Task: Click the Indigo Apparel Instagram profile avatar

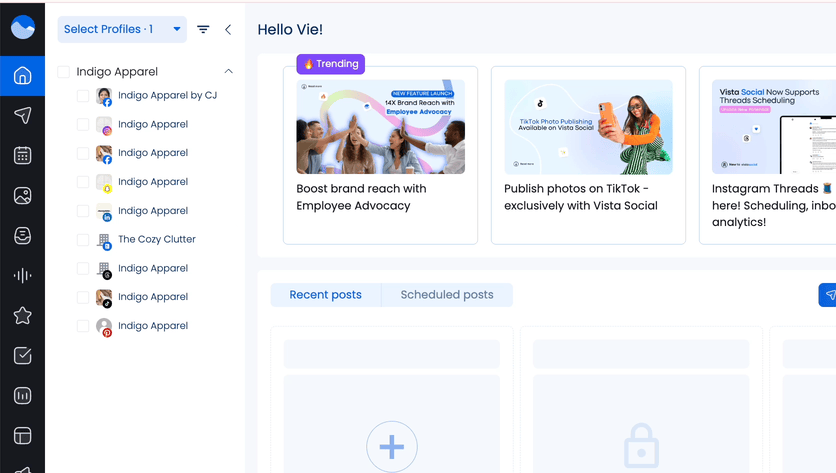Action: 104,125
